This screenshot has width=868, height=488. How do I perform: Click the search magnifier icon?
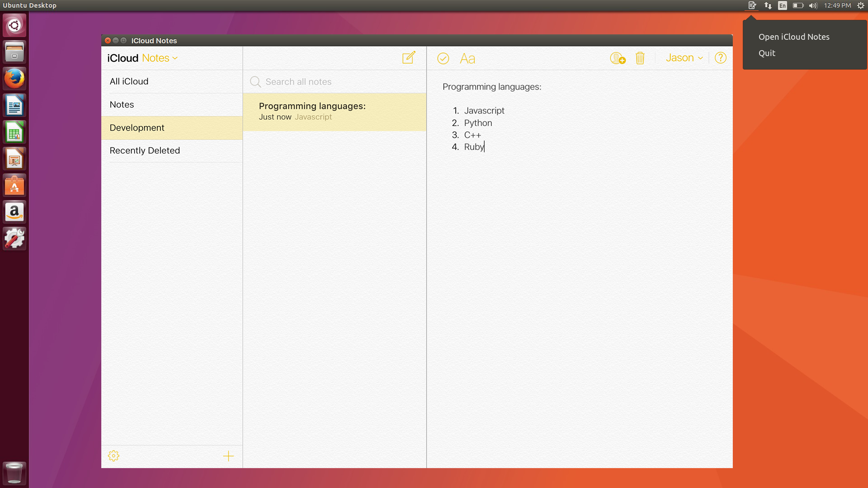click(x=255, y=82)
